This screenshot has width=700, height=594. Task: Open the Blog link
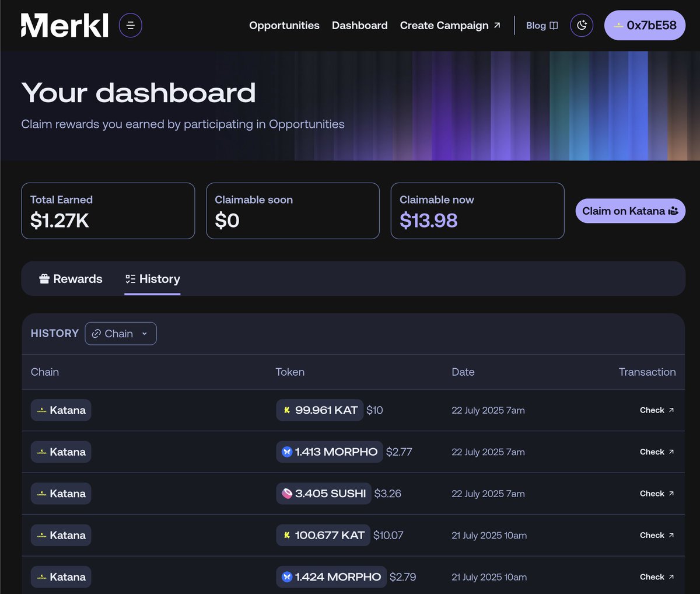(x=542, y=26)
